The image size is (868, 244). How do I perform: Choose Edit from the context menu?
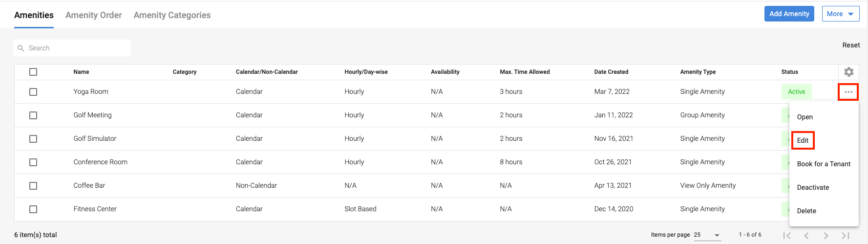pyautogui.click(x=803, y=140)
